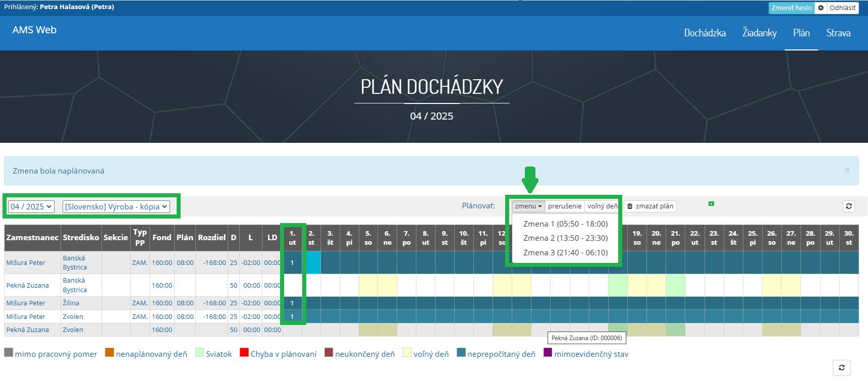Click the 'neukončený deň' legend swatch
Image resolution: width=868 pixels, height=381 pixels.
(x=329, y=352)
